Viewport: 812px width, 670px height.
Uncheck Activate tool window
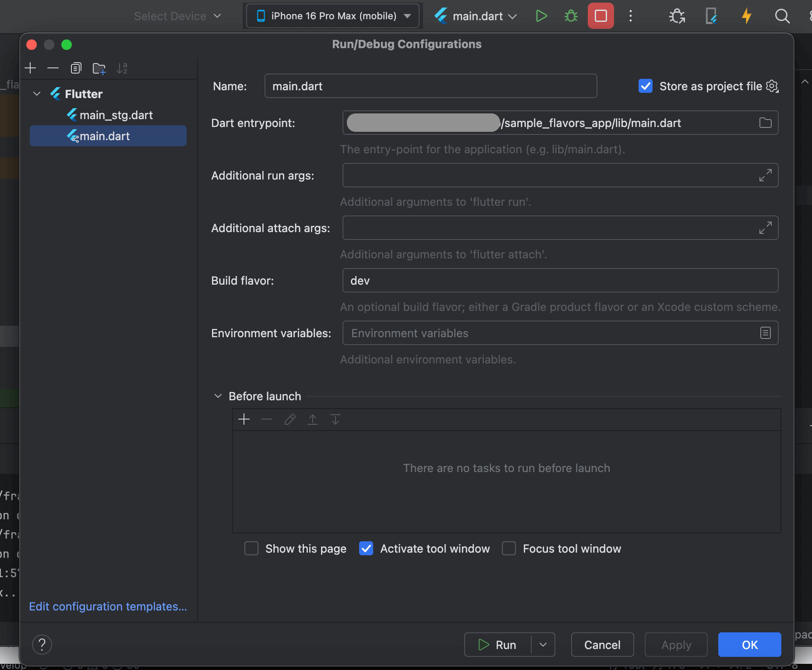[366, 548]
